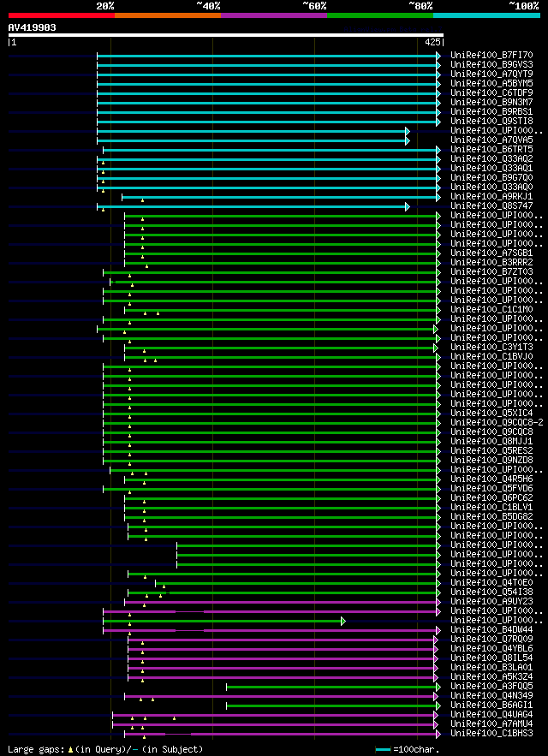548x756 pixels.
Task: Select the UniRef100_B9RBS1 label
Action: point(491,112)
